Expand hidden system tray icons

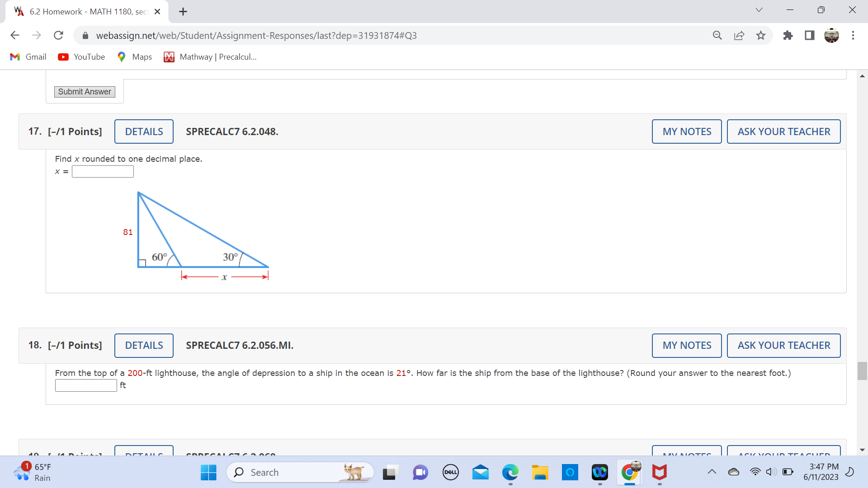(x=712, y=472)
